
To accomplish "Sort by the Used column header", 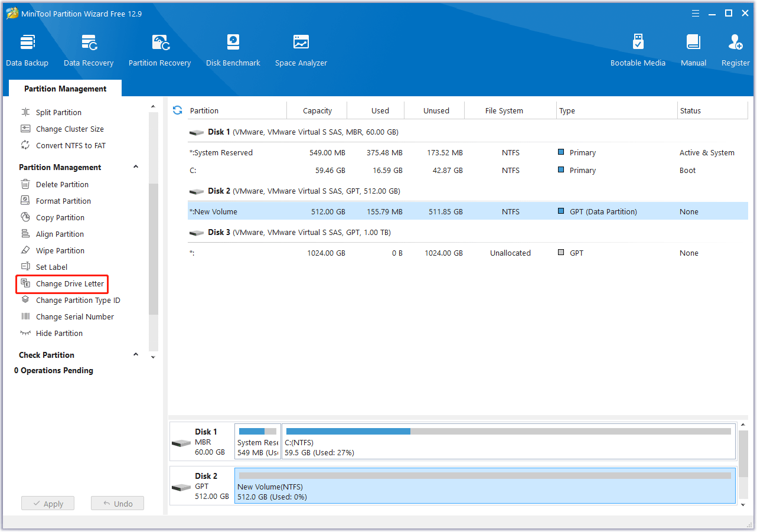I will pos(376,110).
